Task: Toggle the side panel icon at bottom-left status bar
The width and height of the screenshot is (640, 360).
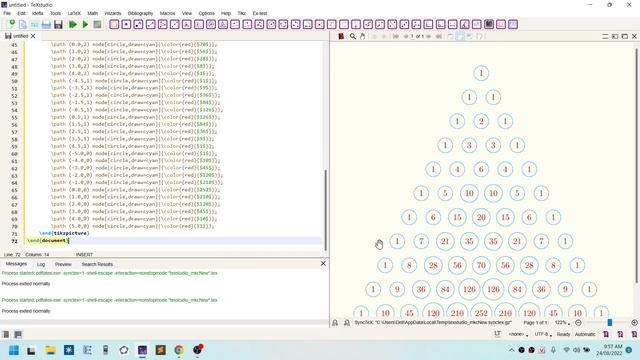Action: (x=6, y=334)
